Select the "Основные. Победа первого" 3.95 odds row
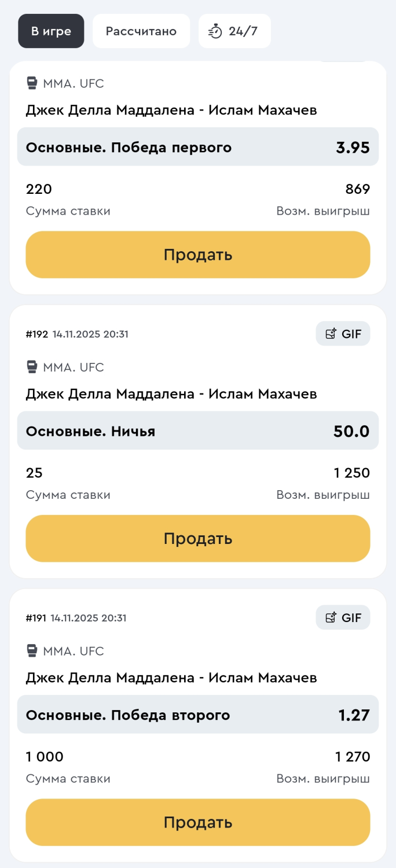Screen dimensions: 396x868 (x=197, y=147)
